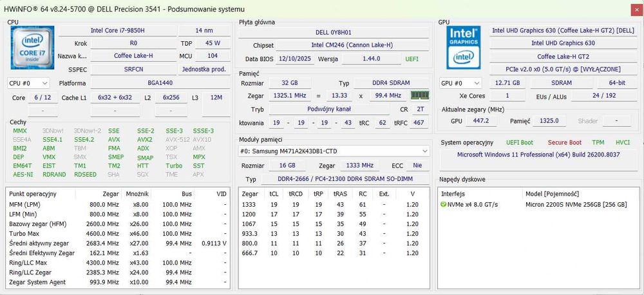Screen dimensions: 644x295
Task: Click the Intel CM246 (Cannon Lake-H) chipset field
Action: 352,45
